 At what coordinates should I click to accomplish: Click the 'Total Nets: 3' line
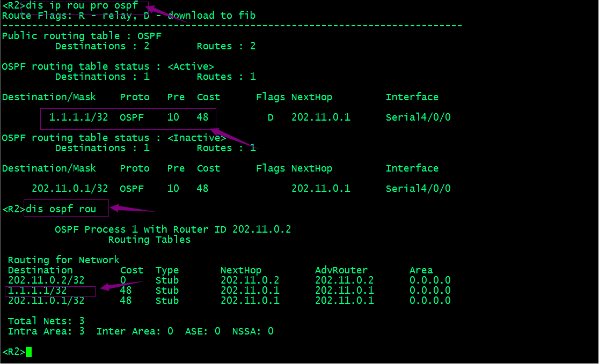(x=46, y=321)
